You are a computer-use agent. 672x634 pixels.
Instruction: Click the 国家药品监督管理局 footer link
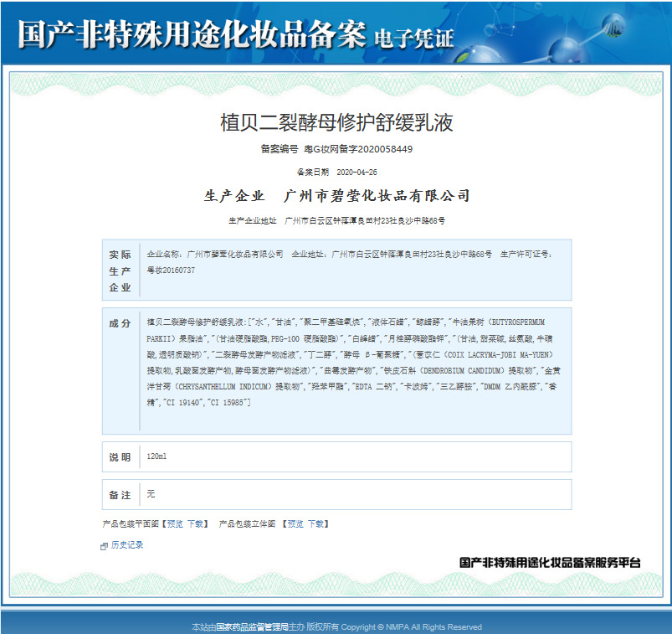[252, 627]
